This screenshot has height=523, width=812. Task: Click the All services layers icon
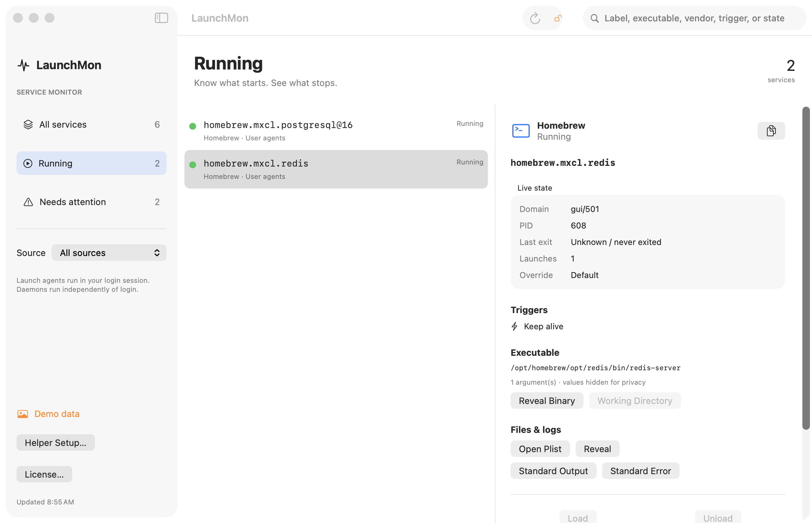28,125
